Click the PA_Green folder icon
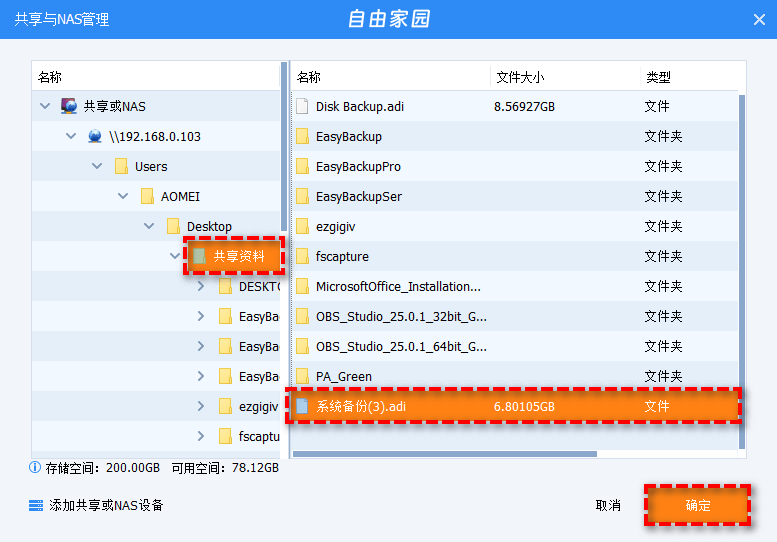777x542 pixels. 302,376
